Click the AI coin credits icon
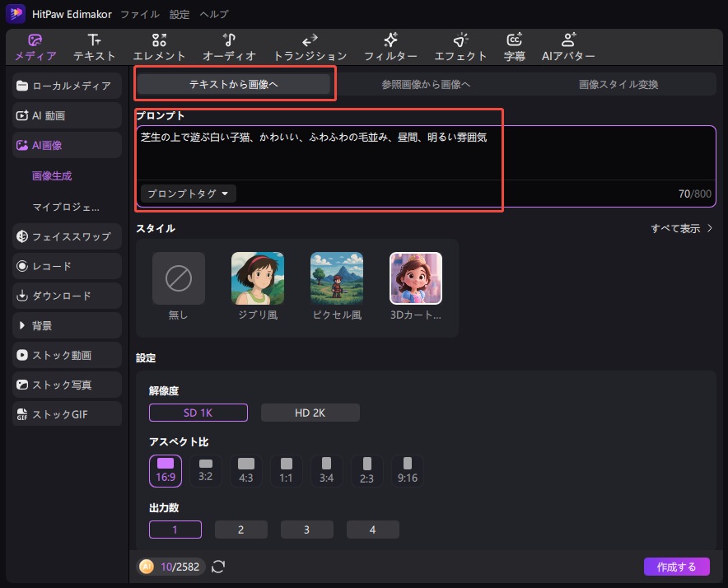The height and width of the screenshot is (588, 728). click(x=147, y=567)
